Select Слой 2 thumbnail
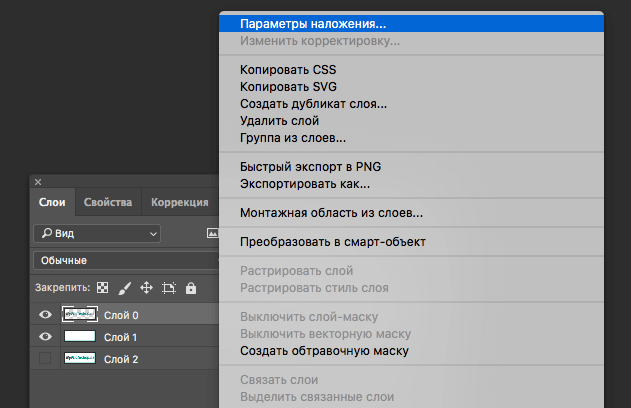This screenshot has width=631, height=408. 80,358
